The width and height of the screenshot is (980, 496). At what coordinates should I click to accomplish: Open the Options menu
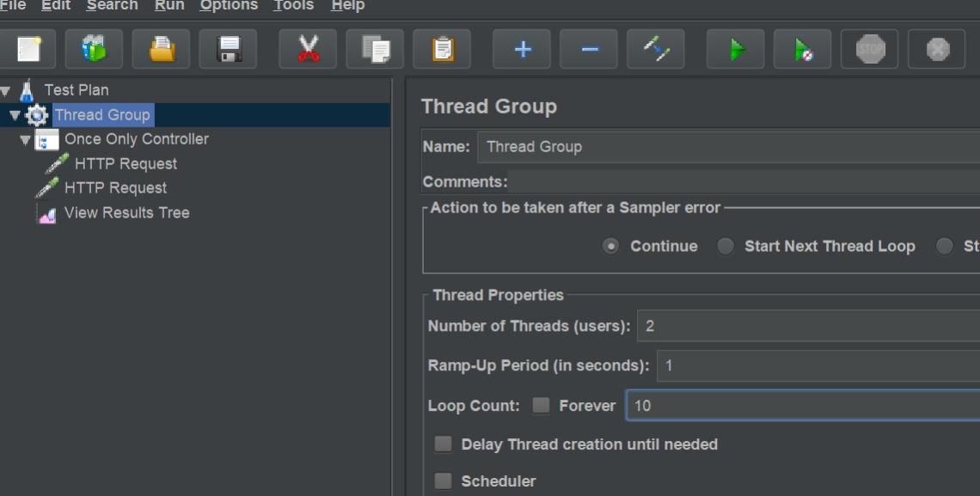pyautogui.click(x=229, y=6)
